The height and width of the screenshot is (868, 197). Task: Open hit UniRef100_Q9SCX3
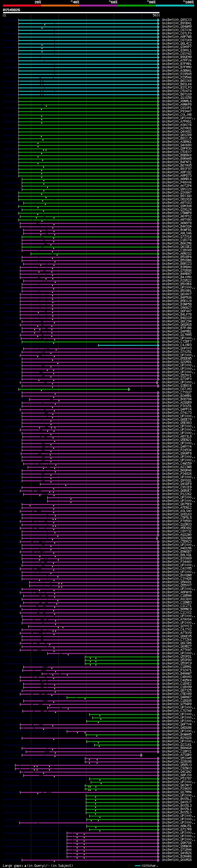[177, 20]
